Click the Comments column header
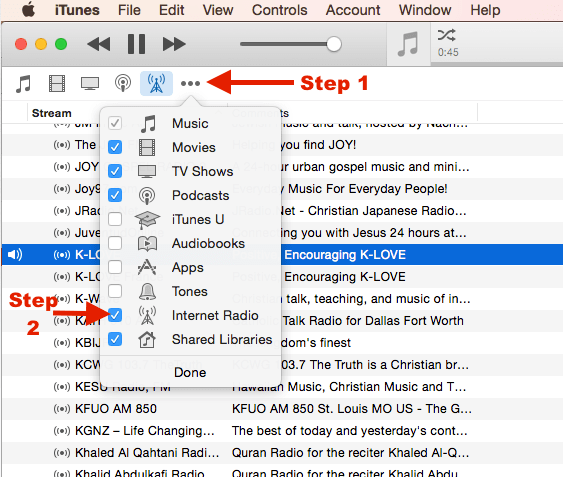The image size is (563, 477). tap(260, 113)
